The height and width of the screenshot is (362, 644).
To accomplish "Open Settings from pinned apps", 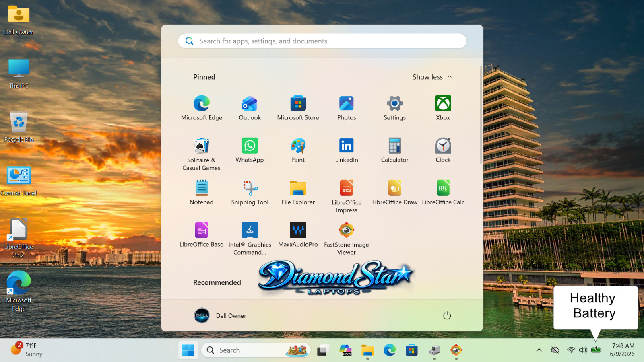I will (394, 108).
